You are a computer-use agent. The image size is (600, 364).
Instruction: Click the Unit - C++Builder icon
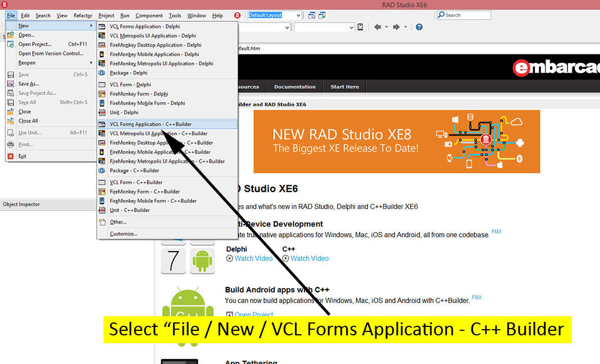[102, 210]
